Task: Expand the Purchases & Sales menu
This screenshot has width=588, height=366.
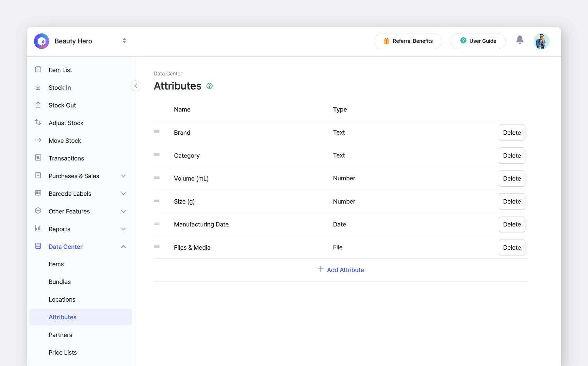Action: (123, 176)
